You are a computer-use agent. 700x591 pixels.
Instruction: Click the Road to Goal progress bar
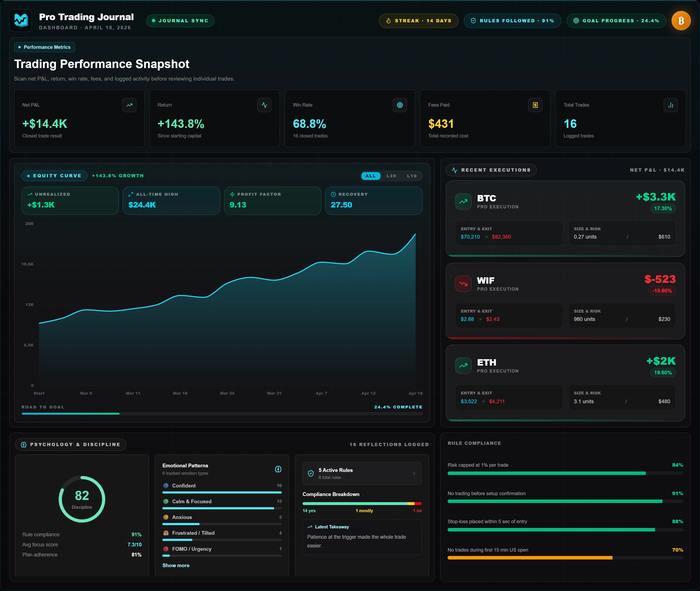pyautogui.click(x=222, y=414)
